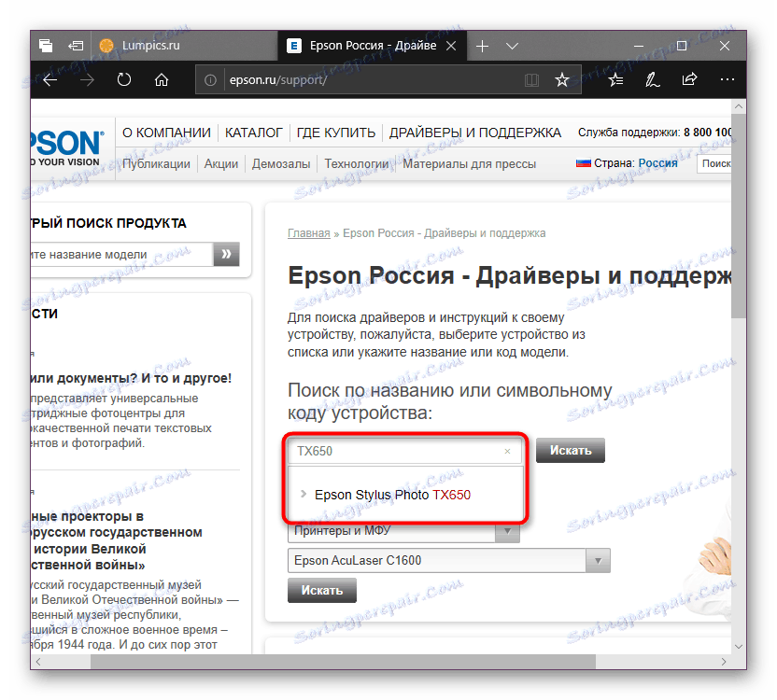Add epson.ru/support to favorites via star icon
777x700 pixels.
[x=562, y=80]
